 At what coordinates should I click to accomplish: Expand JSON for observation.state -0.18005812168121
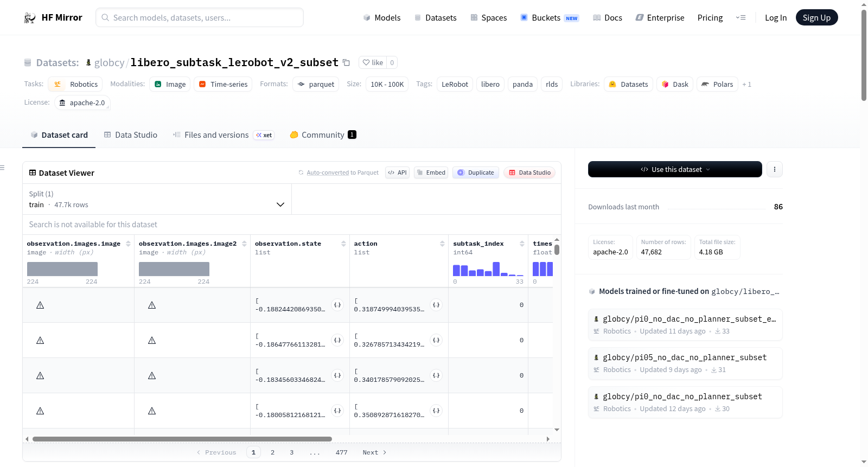point(337,411)
